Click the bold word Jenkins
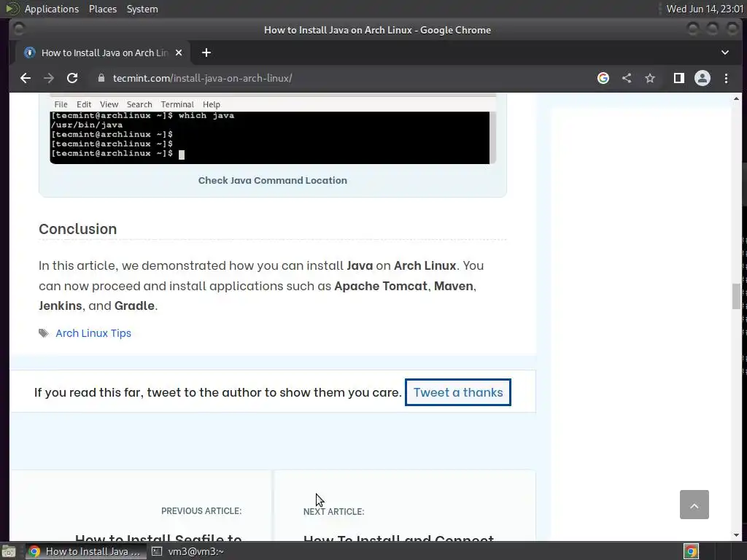 click(61, 306)
